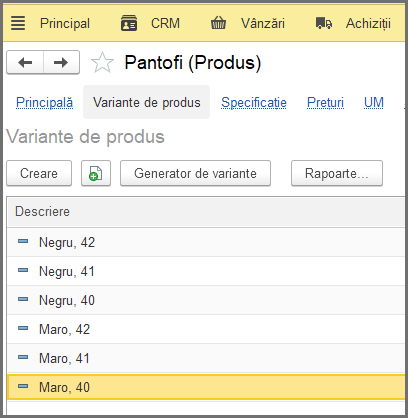Viewport: 408px width, 418px height.
Task: Click the Vânzări shopping basket icon
Action: coord(218,23)
